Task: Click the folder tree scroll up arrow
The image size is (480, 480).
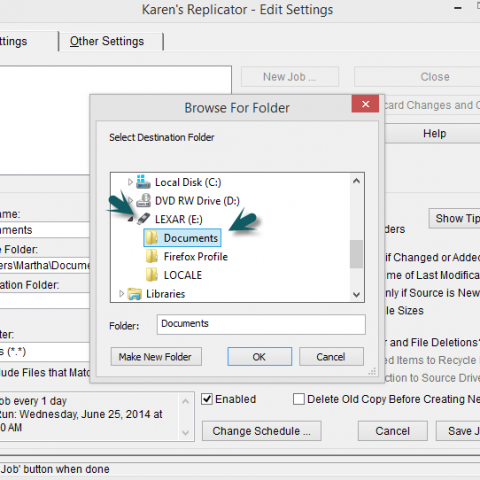Action: 356,181
